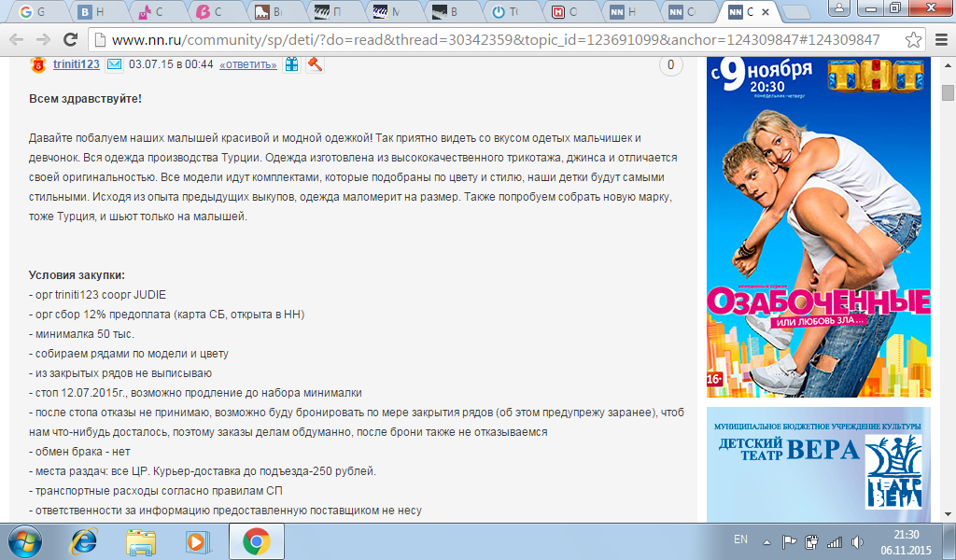The height and width of the screenshot is (560, 956).
Task: Open Action Center flag in tray
Action: tap(789, 541)
